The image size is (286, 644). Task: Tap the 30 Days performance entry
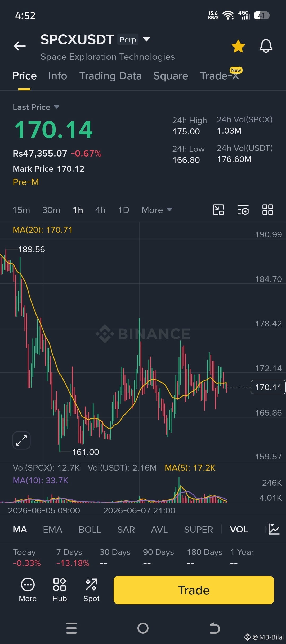115,558
